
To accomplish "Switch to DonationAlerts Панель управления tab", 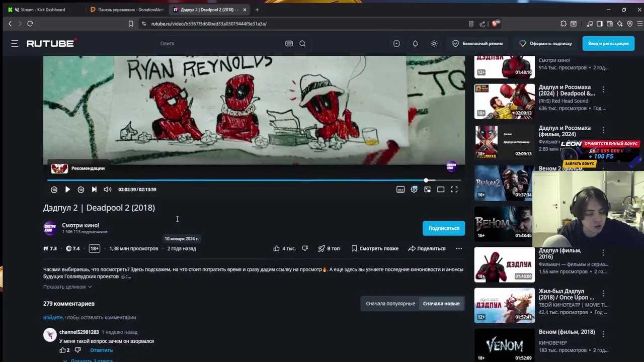I will [127, 10].
